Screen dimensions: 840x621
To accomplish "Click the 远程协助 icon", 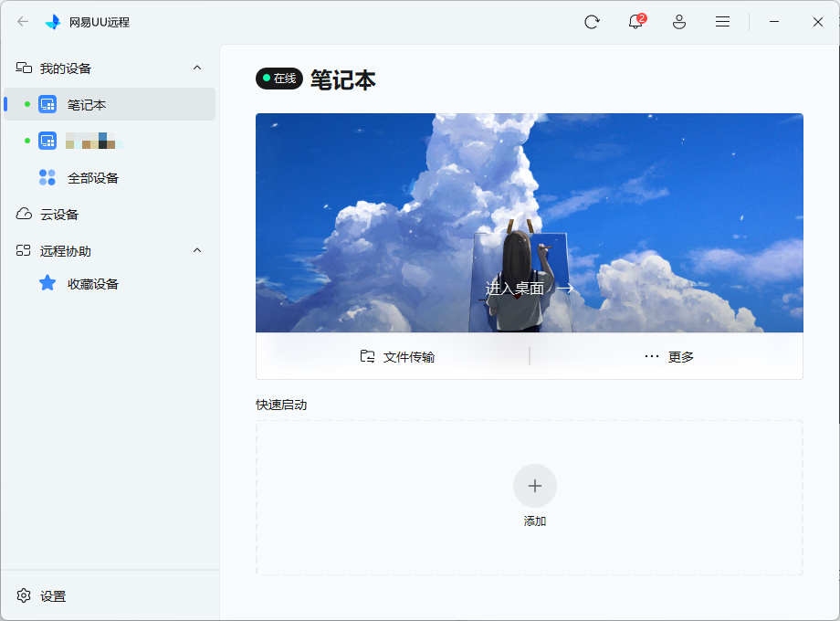I will pyautogui.click(x=23, y=250).
